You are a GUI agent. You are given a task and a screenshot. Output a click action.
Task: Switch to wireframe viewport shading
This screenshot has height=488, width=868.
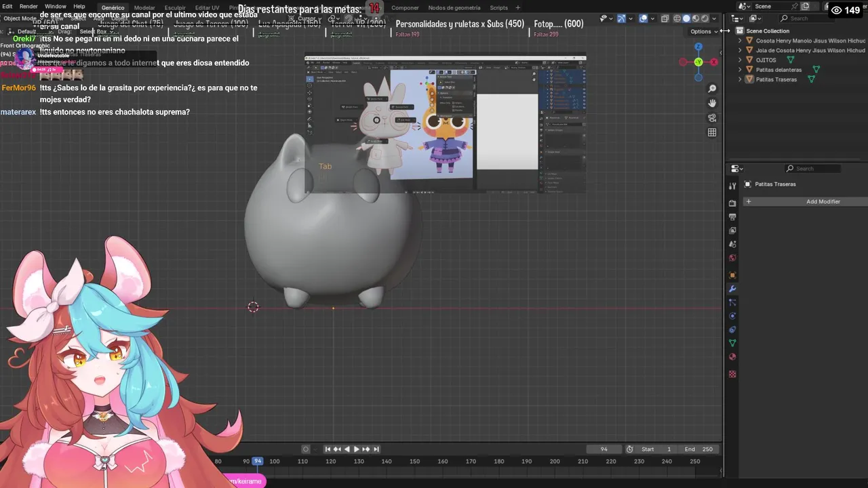point(677,18)
